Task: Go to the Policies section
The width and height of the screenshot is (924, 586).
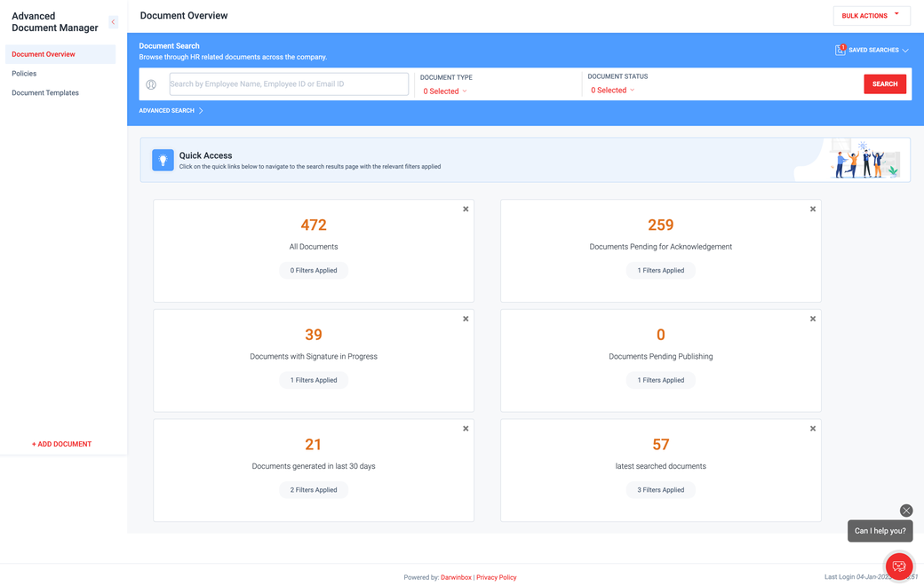Action: (24, 73)
